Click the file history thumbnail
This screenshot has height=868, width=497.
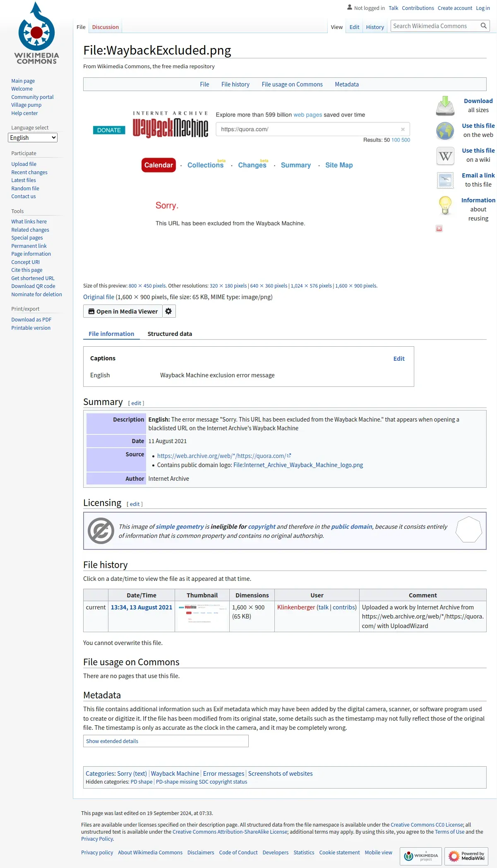tap(202, 616)
